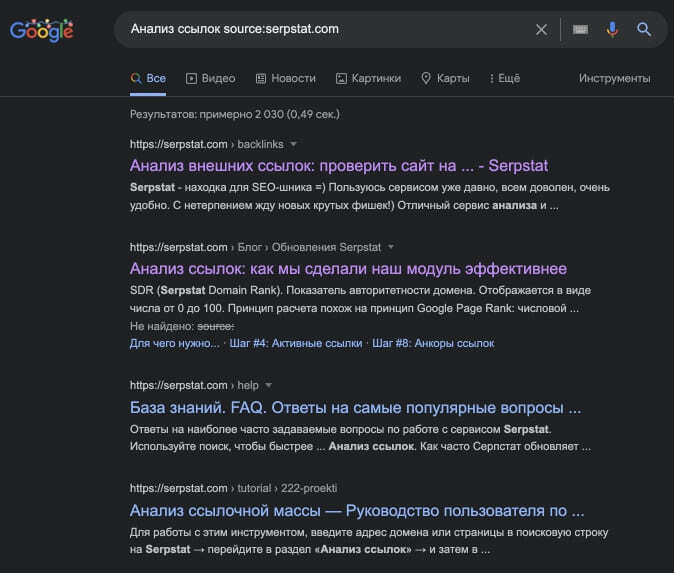Click snippet Ответы на наиболее часто задаваемые

[x=360, y=438]
